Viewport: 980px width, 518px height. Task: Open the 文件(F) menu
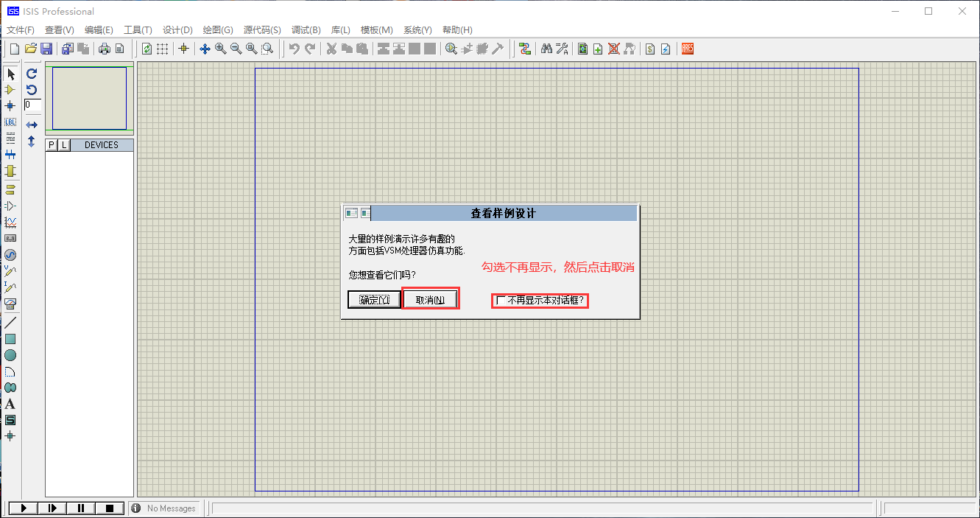pyautogui.click(x=21, y=30)
